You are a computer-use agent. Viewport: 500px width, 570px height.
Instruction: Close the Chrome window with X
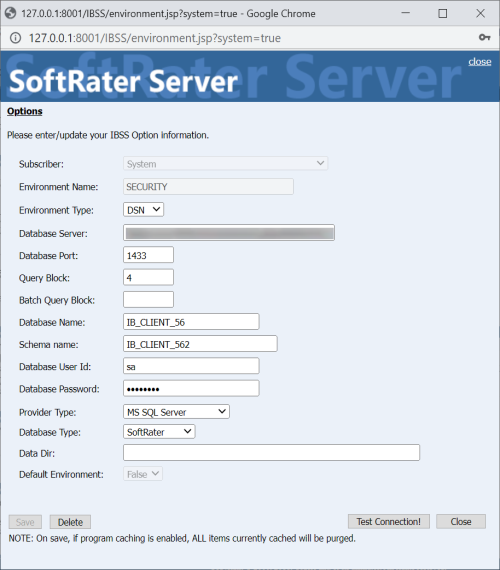(x=480, y=13)
